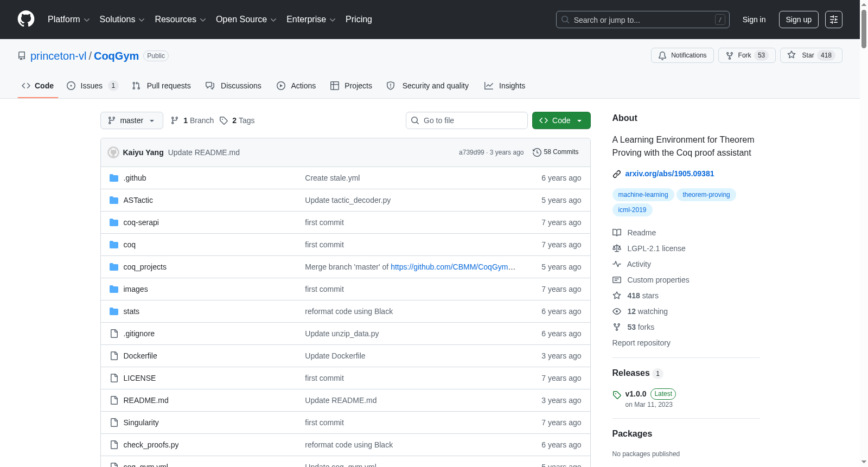Image resolution: width=868 pixels, height=467 pixels.
Task: Select the Code tab
Action: pos(38,86)
